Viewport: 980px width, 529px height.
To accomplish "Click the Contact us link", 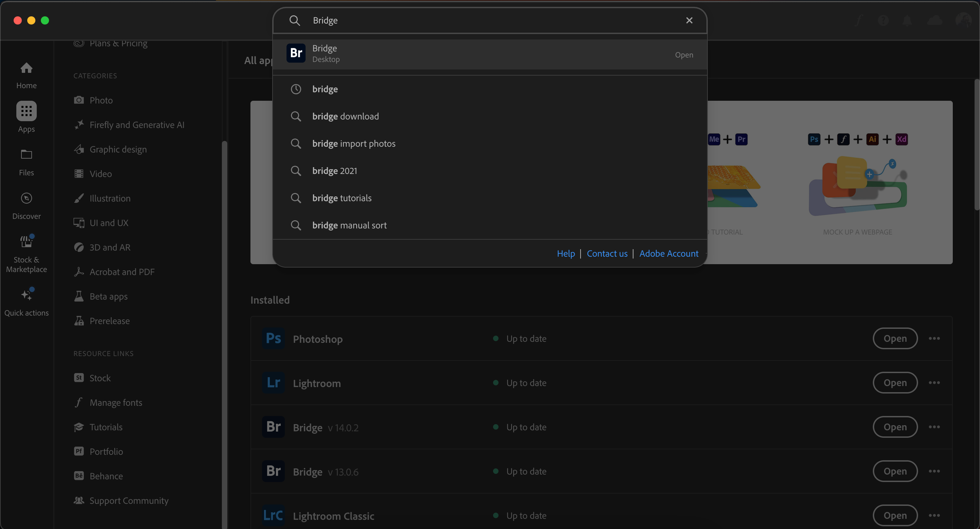I will pyautogui.click(x=607, y=254).
